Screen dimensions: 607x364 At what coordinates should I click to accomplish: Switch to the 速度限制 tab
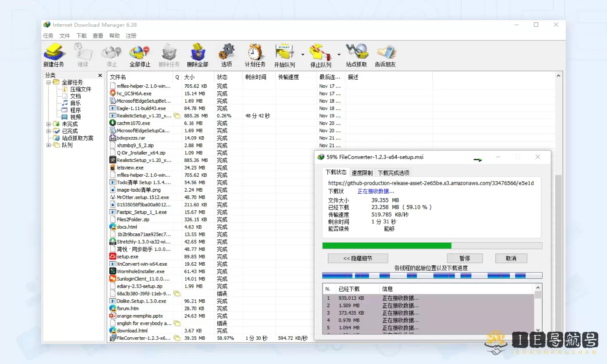362,173
